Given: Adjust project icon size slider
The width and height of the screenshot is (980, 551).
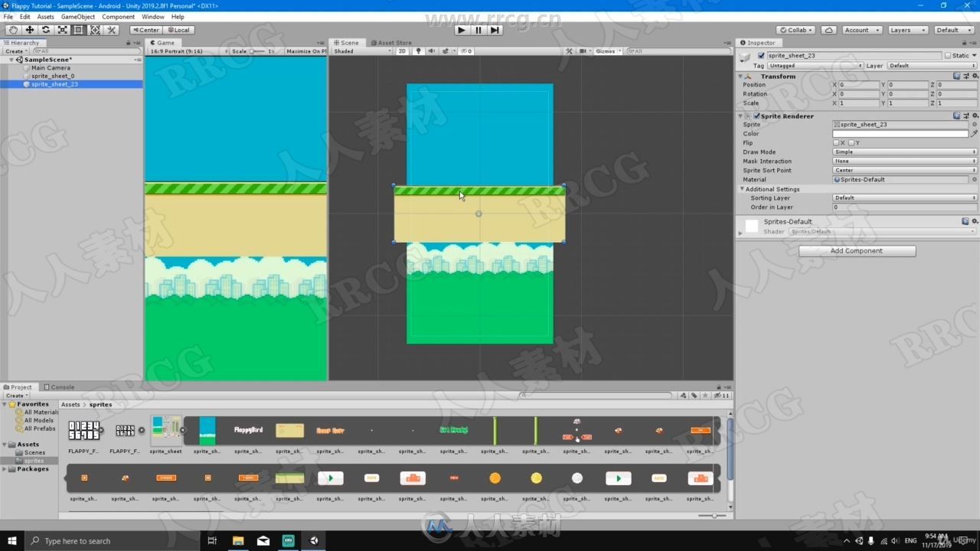Looking at the screenshot, I should (712, 516).
